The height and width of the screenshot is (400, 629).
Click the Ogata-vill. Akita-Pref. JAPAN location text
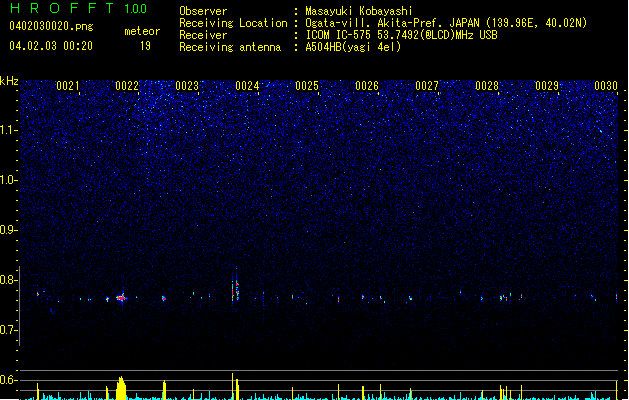point(446,23)
